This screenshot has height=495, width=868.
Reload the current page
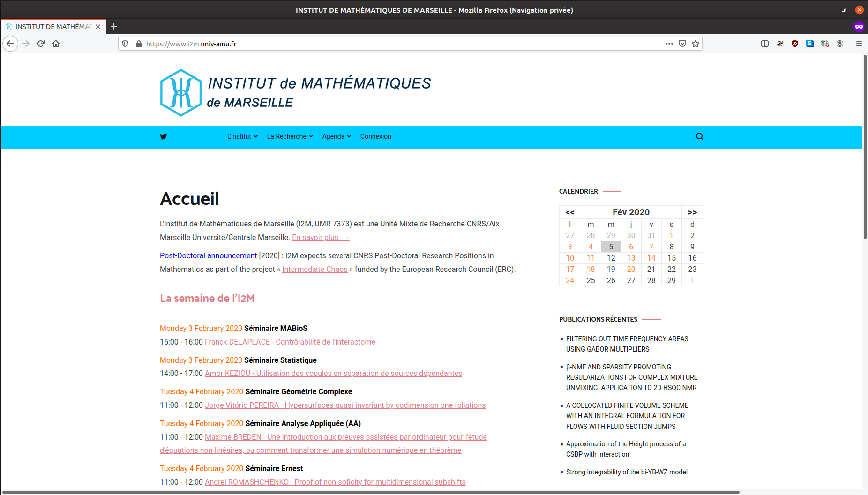(41, 44)
